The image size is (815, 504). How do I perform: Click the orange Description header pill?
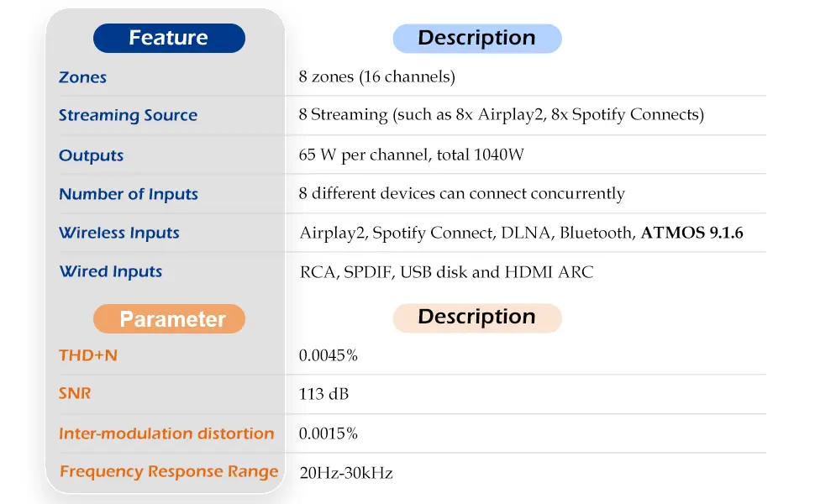pyautogui.click(x=476, y=318)
